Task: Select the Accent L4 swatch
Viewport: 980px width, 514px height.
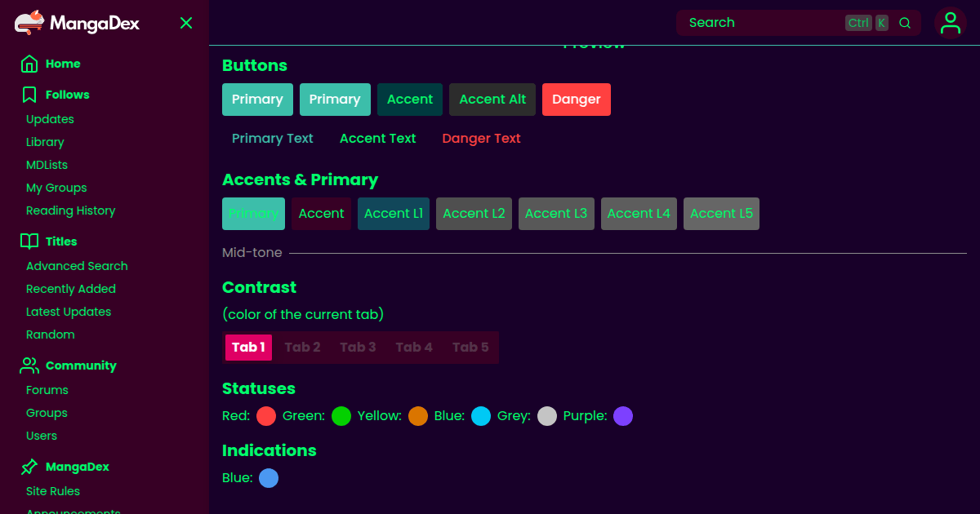Action: pos(639,214)
